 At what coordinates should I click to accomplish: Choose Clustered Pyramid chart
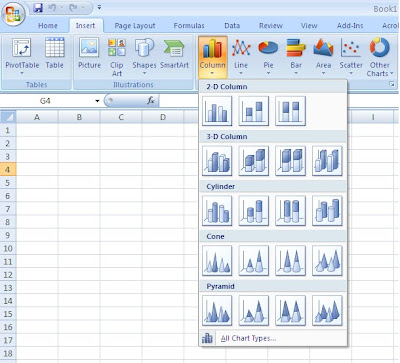pos(217,311)
